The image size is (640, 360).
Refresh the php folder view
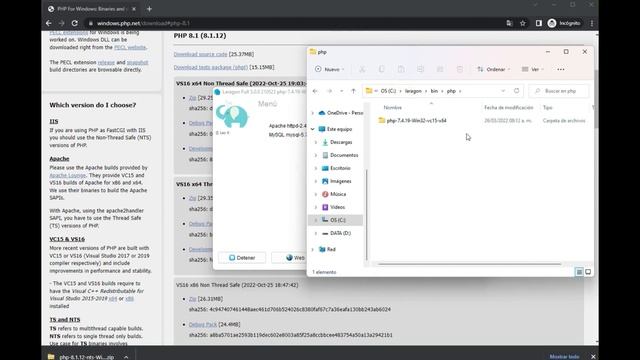516,91
